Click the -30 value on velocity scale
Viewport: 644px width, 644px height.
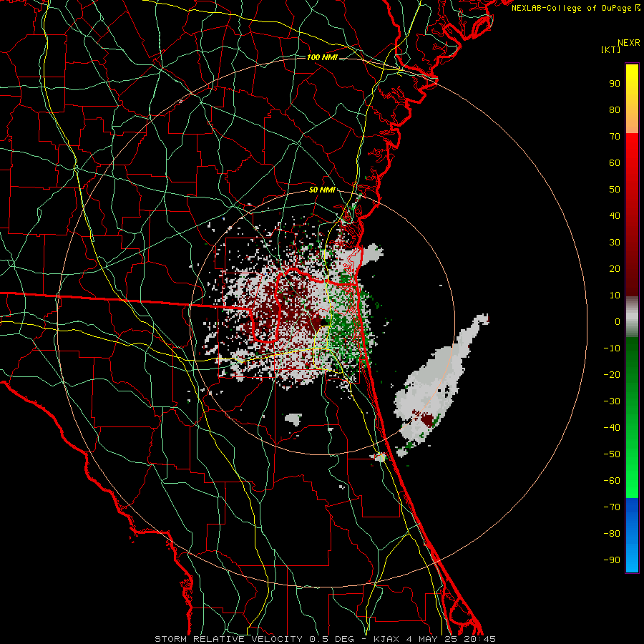(x=612, y=401)
